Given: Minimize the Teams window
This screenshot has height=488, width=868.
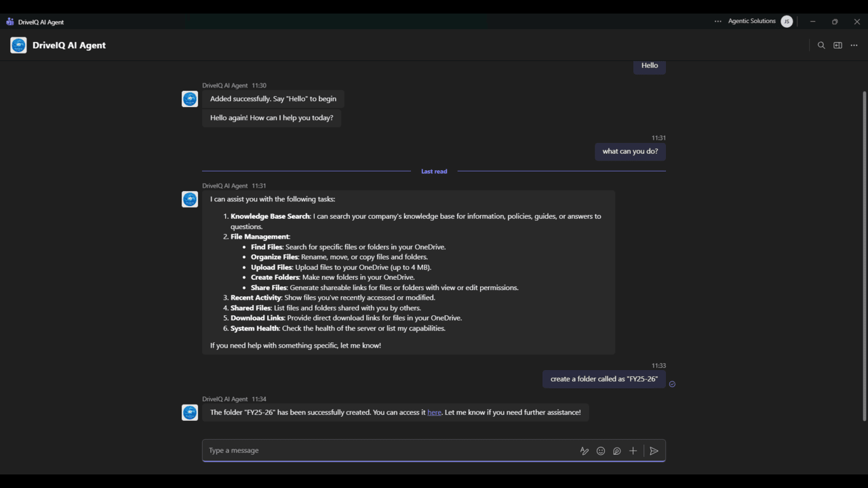Looking at the screenshot, I should click(x=812, y=22).
